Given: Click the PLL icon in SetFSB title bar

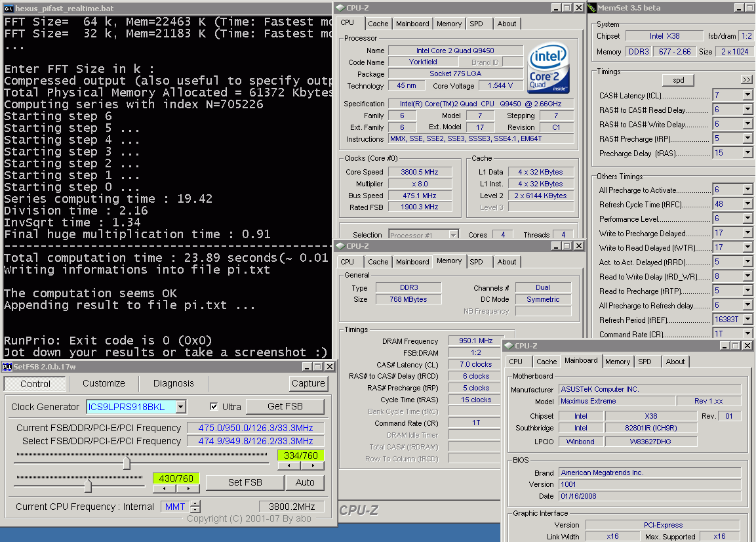Looking at the screenshot, I should click(7, 367).
